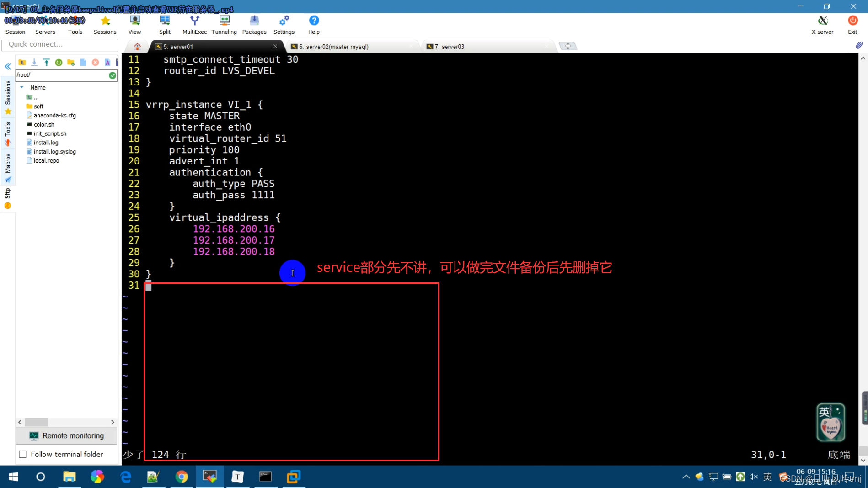
Task: Click the SFTP download arrow icon
Action: point(34,62)
